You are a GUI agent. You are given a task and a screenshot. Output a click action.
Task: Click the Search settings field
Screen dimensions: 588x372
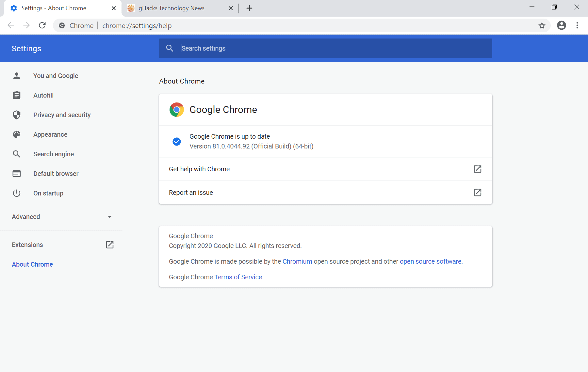click(x=325, y=48)
